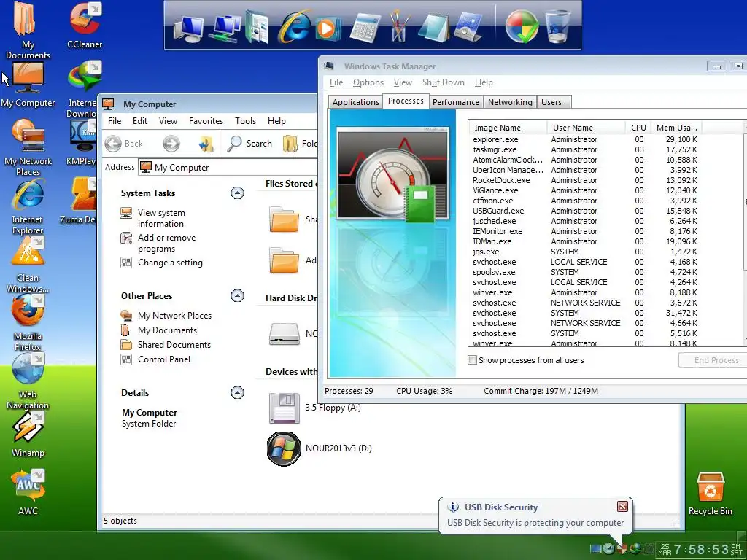Open My Computer icon in the dock
The width and height of the screenshot is (747, 560).
click(x=188, y=29)
